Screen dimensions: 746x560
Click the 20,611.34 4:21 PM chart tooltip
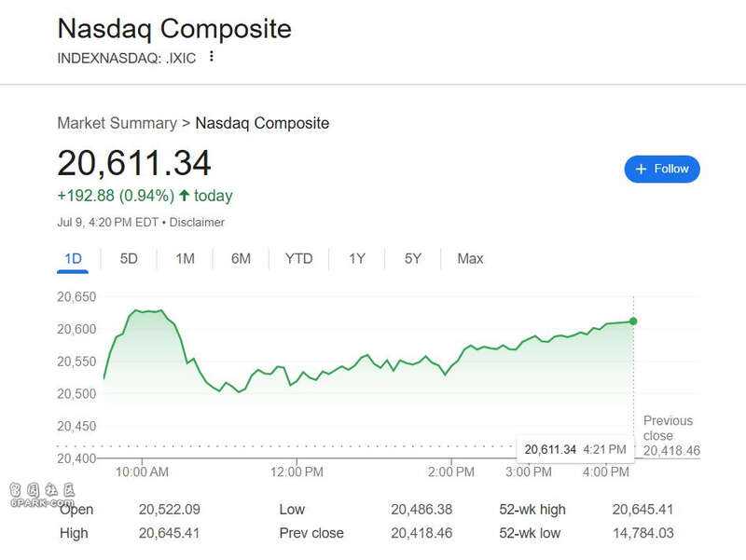575,449
